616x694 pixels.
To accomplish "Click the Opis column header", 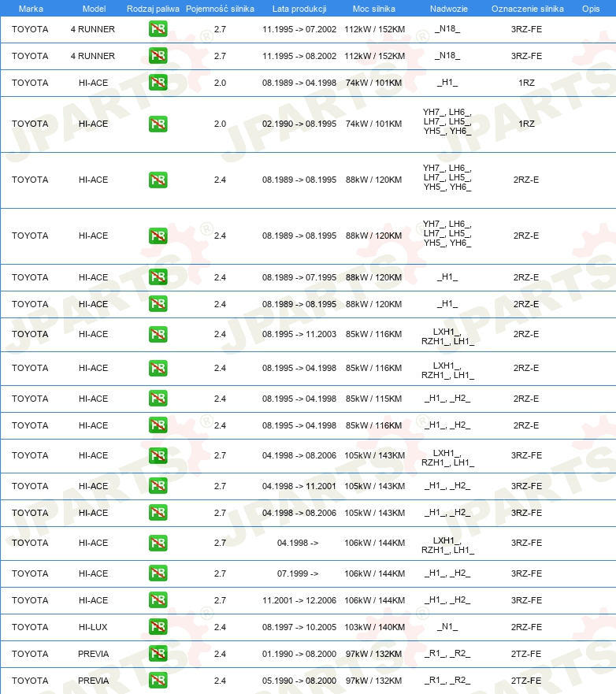I will 591,9.
